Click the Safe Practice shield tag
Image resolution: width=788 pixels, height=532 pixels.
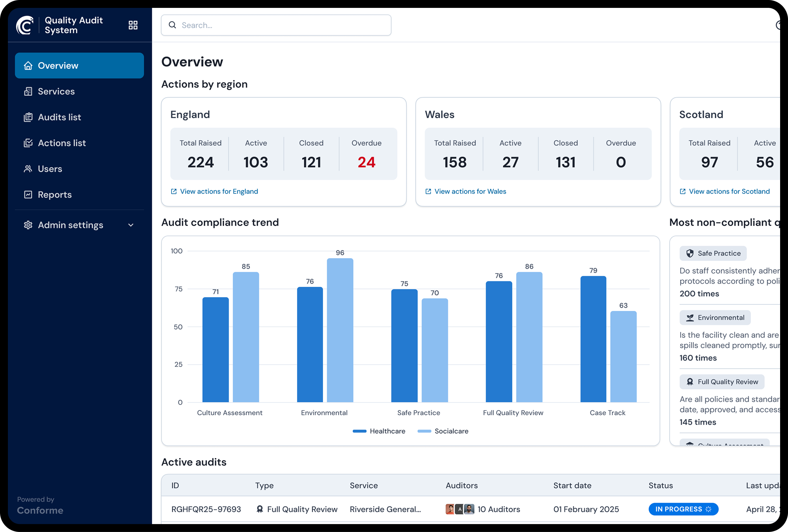(713, 253)
